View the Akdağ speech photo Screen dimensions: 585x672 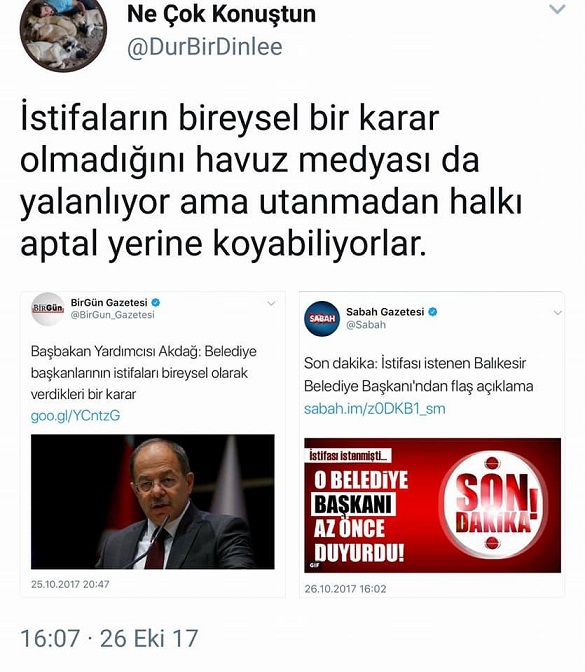click(x=153, y=502)
